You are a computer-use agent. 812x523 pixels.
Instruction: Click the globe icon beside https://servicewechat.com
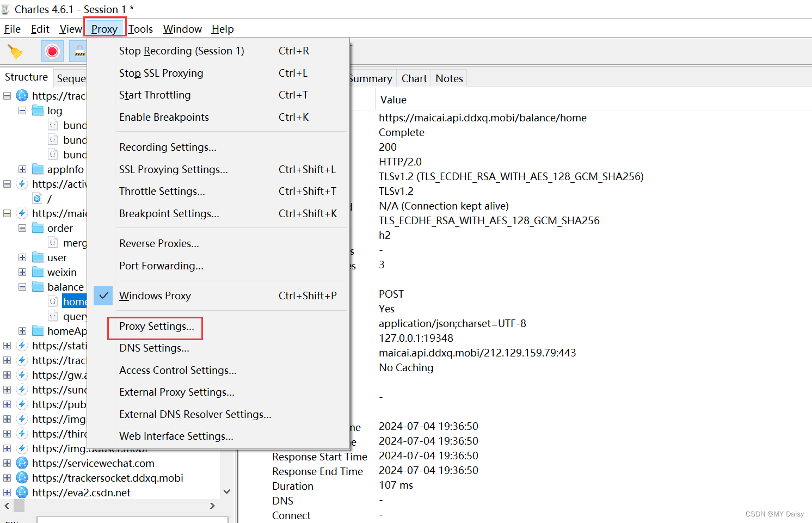(22, 463)
